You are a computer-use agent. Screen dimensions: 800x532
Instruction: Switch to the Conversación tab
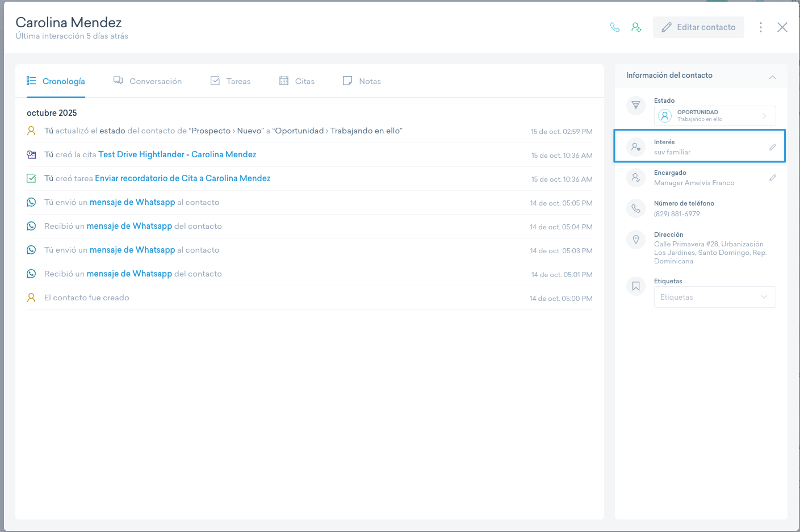coord(148,81)
